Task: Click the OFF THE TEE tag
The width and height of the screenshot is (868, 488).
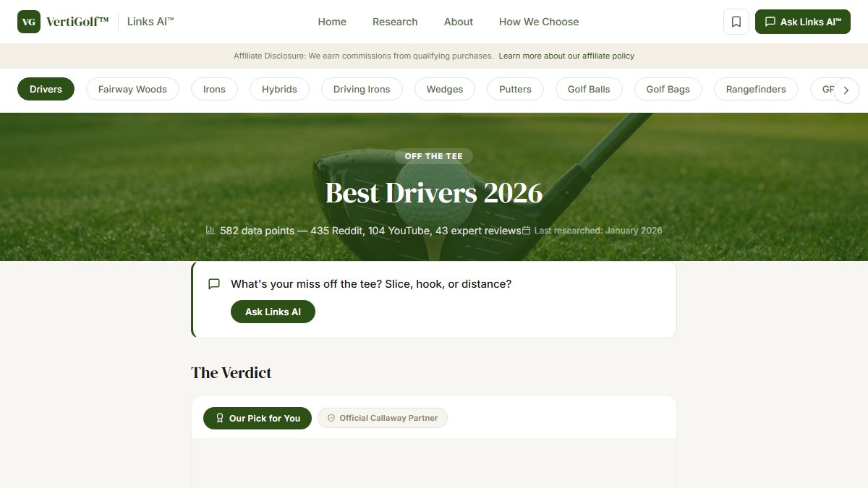Action: click(434, 156)
